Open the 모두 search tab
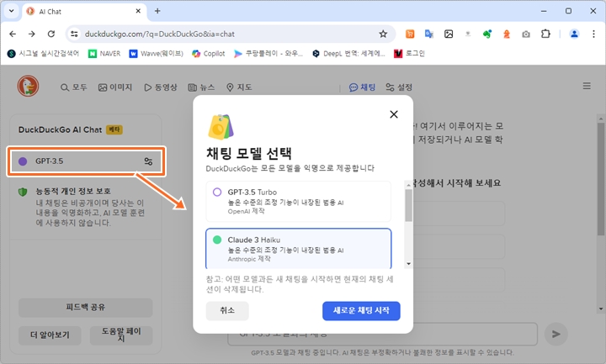Viewport: 606px width, 364px height. tap(74, 87)
